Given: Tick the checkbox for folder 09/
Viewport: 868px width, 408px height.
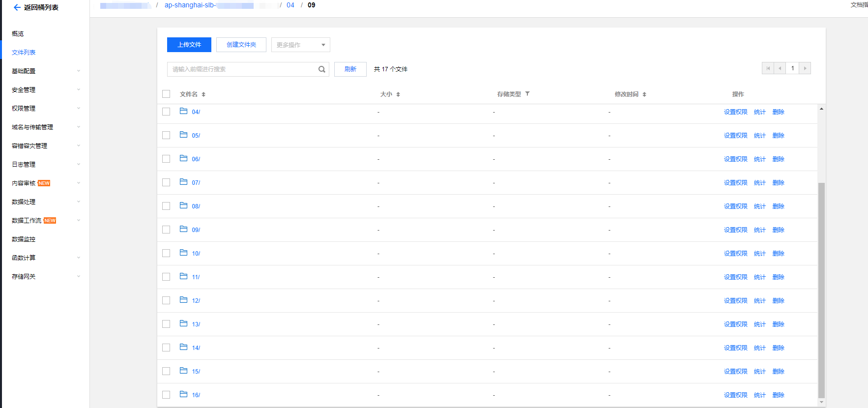Looking at the screenshot, I should point(166,230).
